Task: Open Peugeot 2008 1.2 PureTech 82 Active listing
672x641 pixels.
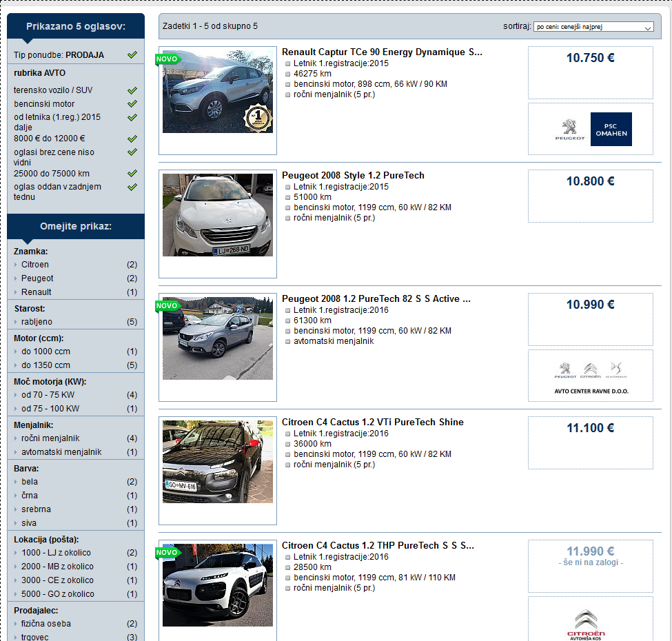Action: [376, 298]
